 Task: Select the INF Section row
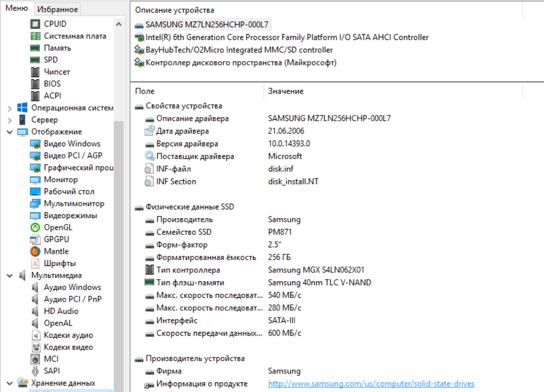pos(232,181)
